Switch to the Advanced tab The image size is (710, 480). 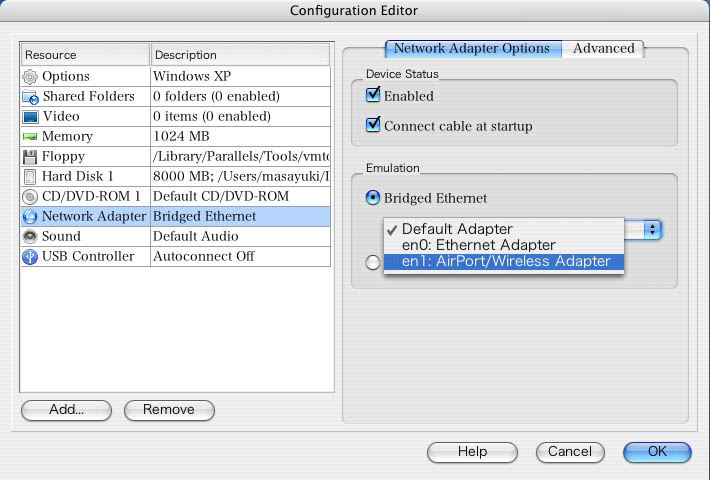603,48
